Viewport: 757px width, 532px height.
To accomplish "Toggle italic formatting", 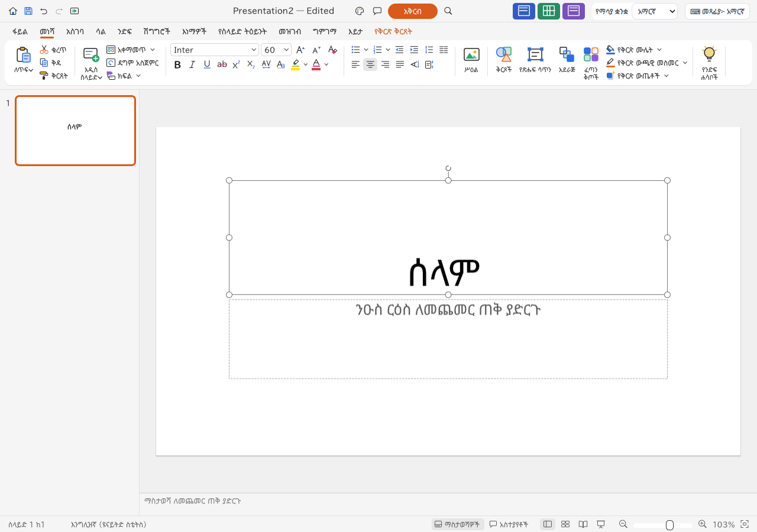I will [x=192, y=64].
